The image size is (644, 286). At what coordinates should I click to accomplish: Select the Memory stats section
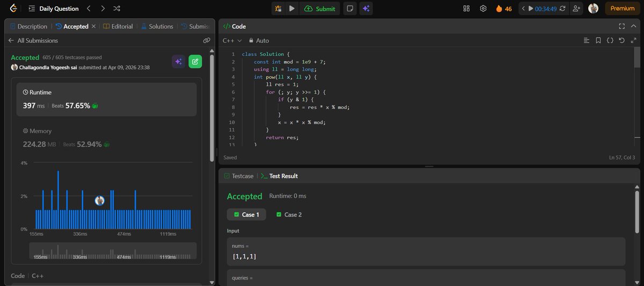tap(106, 138)
